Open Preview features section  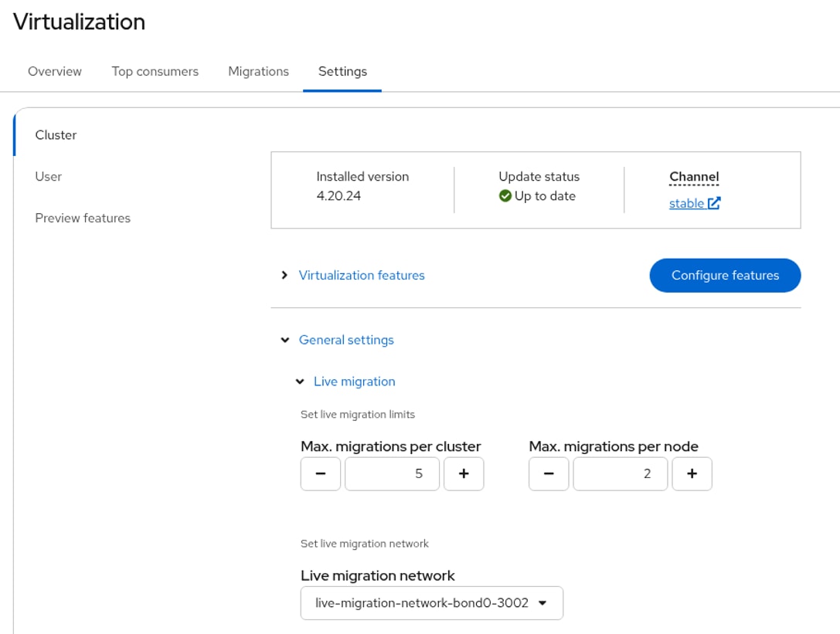(83, 218)
